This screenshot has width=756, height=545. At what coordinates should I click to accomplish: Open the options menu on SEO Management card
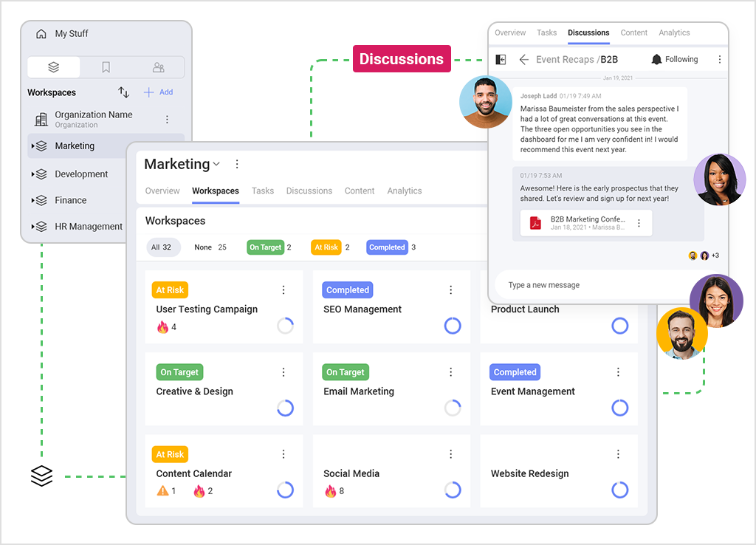[450, 290]
